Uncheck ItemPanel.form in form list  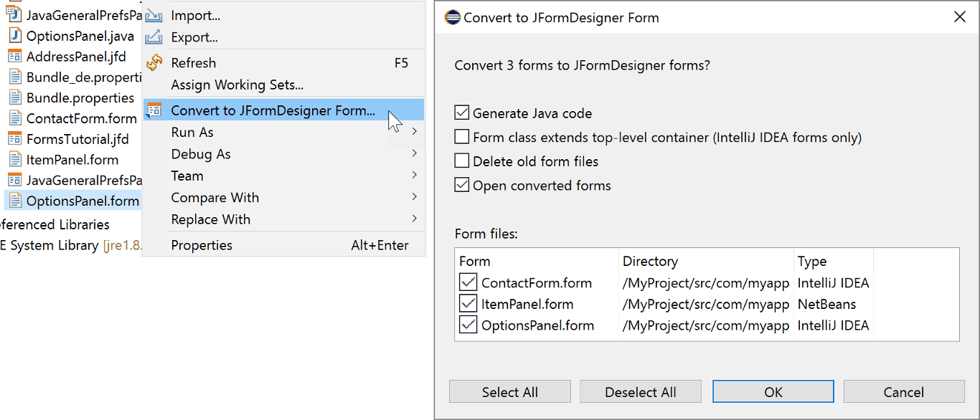pyautogui.click(x=468, y=304)
